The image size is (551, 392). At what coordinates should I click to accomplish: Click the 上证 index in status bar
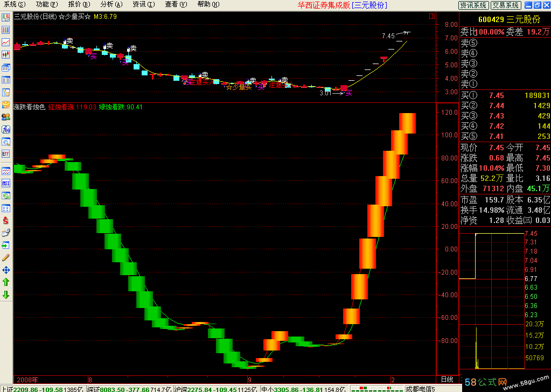click(x=42, y=389)
